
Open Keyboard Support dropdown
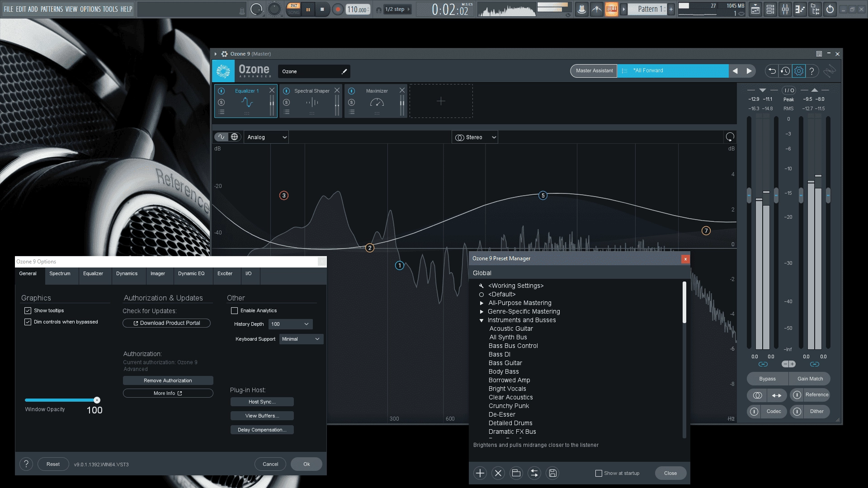[301, 339]
